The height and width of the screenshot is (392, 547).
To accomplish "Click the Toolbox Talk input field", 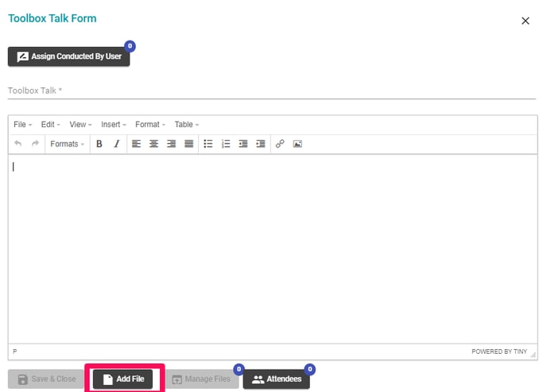I will pos(272,91).
